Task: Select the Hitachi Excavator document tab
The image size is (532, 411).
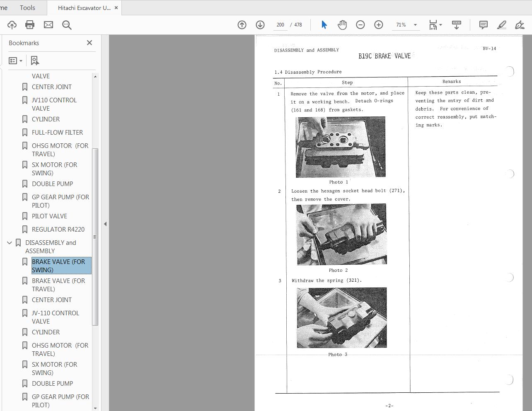Action: point(83,7)
